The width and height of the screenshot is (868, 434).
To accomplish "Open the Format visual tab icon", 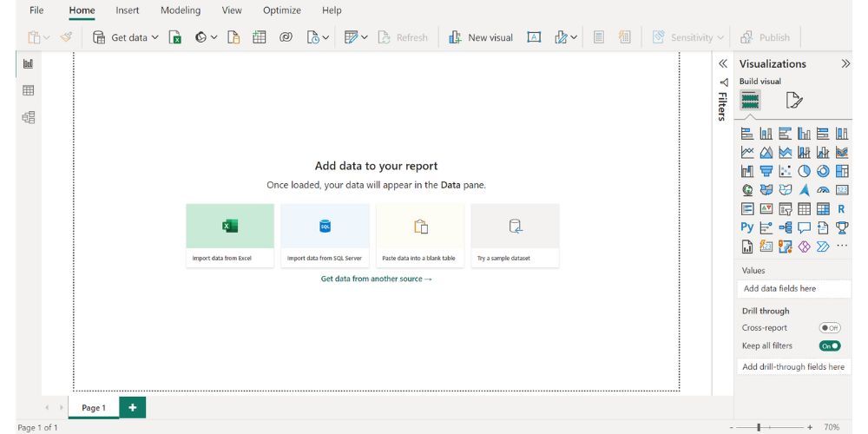I will point(793,102).
